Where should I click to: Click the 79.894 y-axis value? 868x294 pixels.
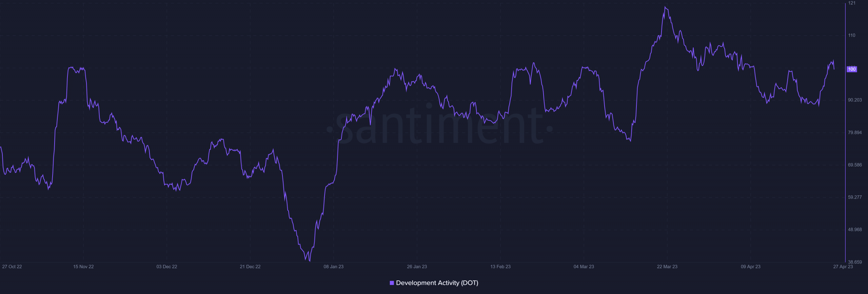[x=855, y=133]
